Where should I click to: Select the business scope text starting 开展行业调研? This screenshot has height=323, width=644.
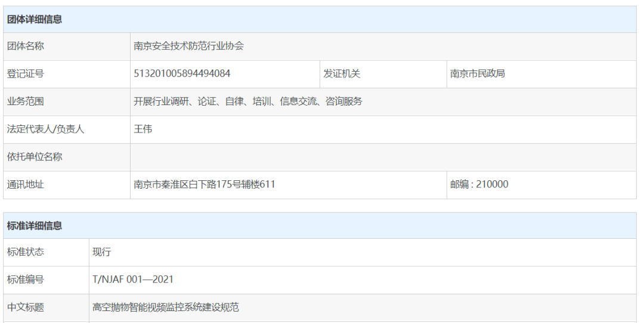click(247, 101)
